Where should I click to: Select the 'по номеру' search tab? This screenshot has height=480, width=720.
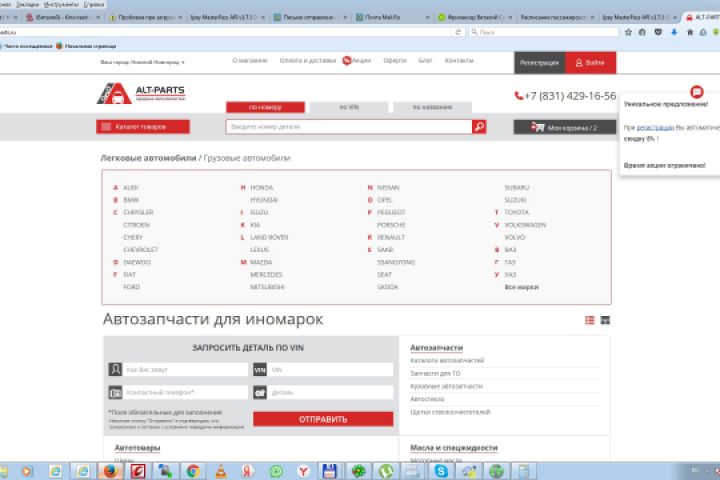[265, 107]
